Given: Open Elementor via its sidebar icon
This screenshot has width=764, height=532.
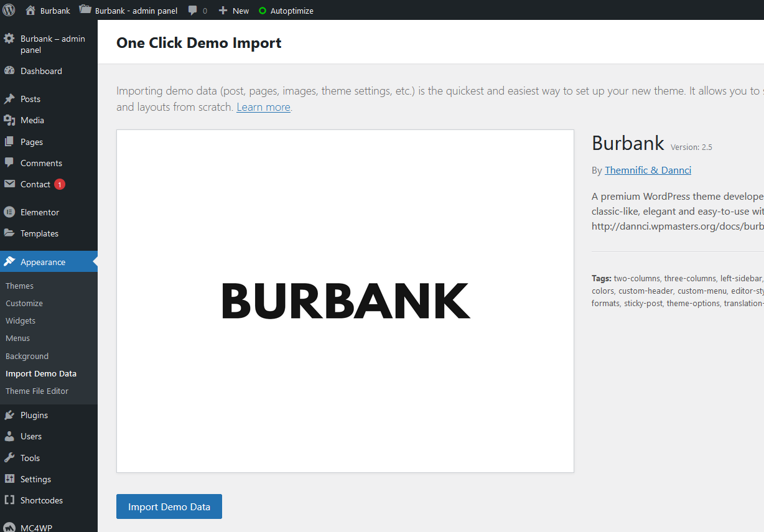Looking at the screenshot, I should (x=9, y=212).
